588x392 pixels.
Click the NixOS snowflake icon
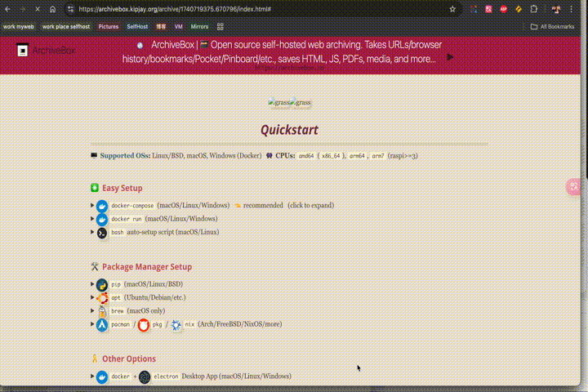point(176,324)
